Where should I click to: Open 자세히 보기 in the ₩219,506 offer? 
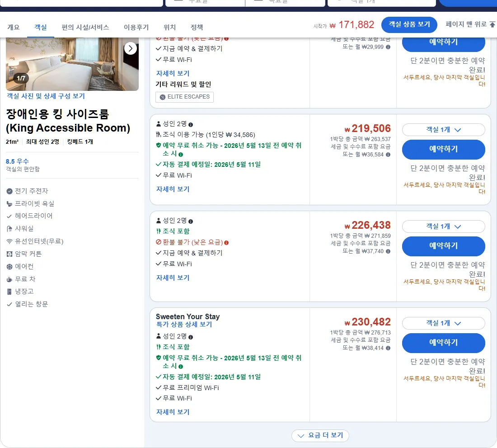[173, 189]
